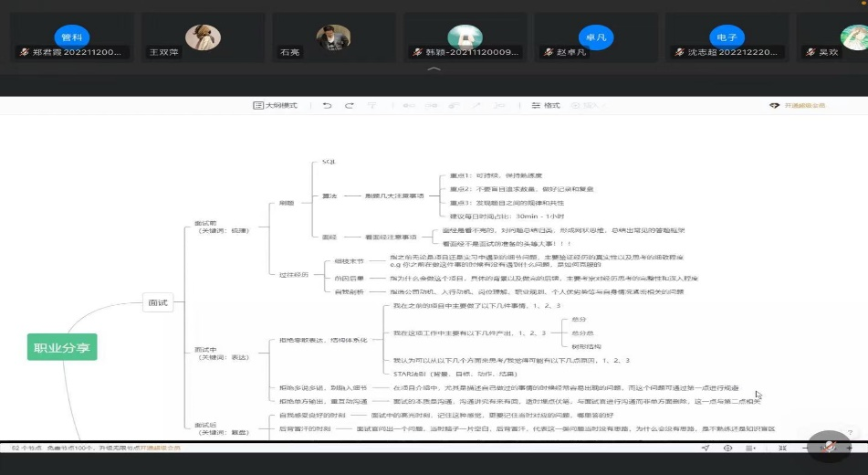Viewport: 868px width, 475px height.
Task: Select the 面试 mind map node
Action: 157,303
